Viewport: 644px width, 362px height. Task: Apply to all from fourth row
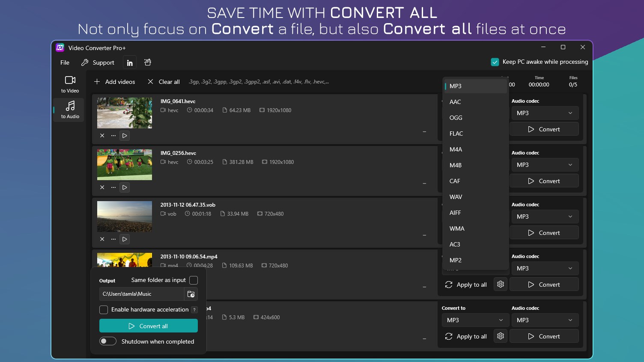tap(466, 285)
